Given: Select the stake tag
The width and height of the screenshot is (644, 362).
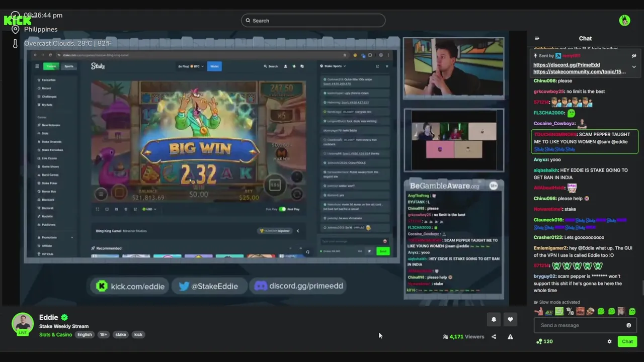Looking at the screenshot, I should [121, 334].
